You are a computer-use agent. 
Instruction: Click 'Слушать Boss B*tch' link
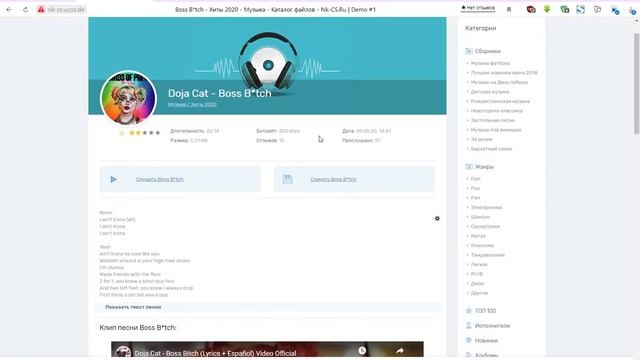[160, 179]
